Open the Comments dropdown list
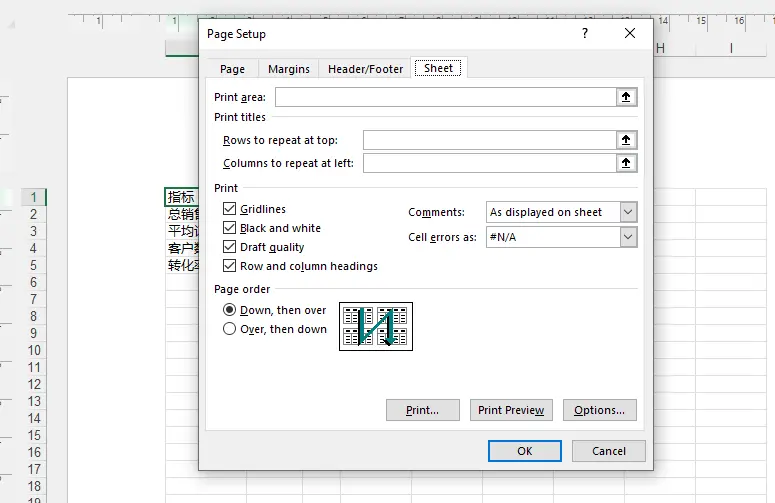775x503 pixels. (628, 212)
